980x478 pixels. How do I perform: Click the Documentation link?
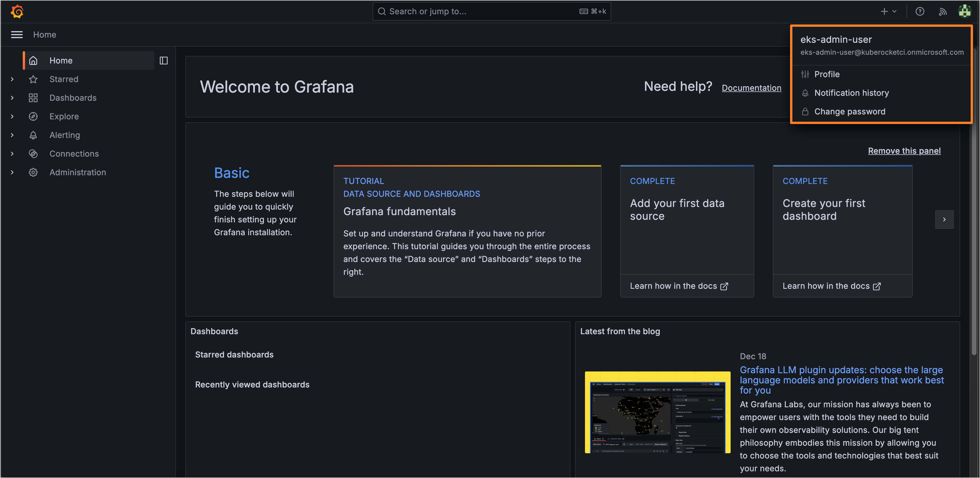pos(751,88)
